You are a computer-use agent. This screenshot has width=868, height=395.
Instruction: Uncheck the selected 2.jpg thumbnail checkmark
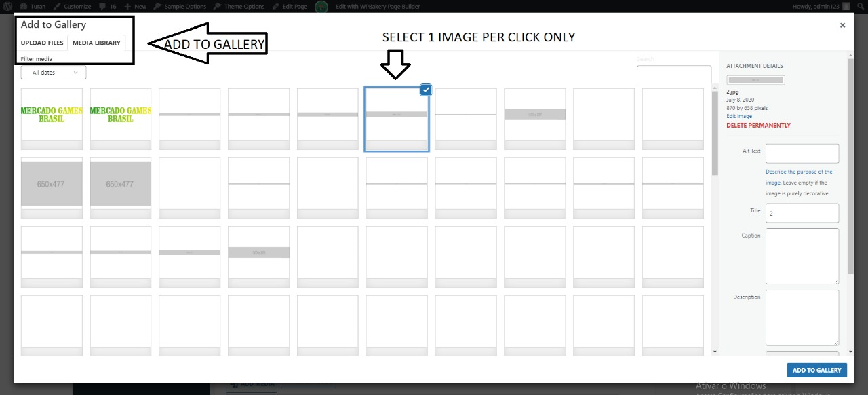pyautogui.click(x=425, y=90)
